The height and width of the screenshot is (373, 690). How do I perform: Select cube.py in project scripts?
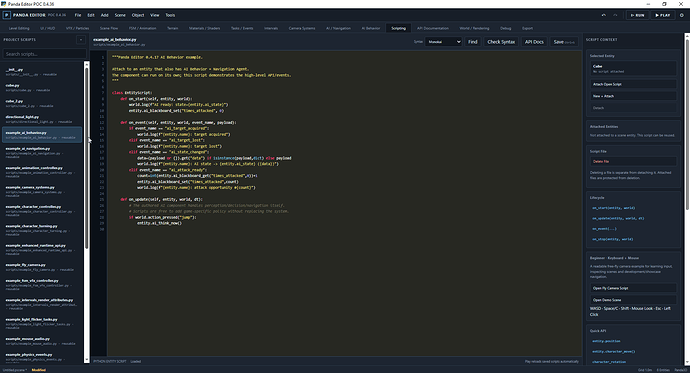[42, 88]
